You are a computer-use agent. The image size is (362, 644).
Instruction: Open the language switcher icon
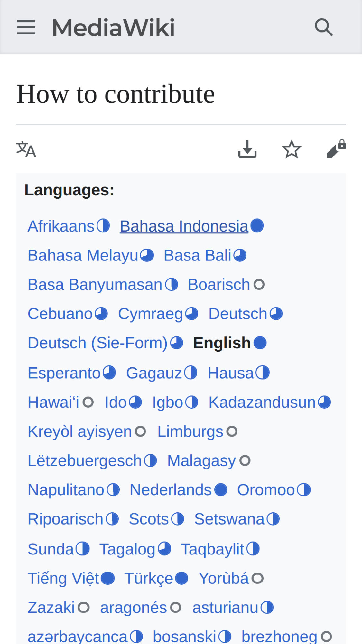[26, 149]
